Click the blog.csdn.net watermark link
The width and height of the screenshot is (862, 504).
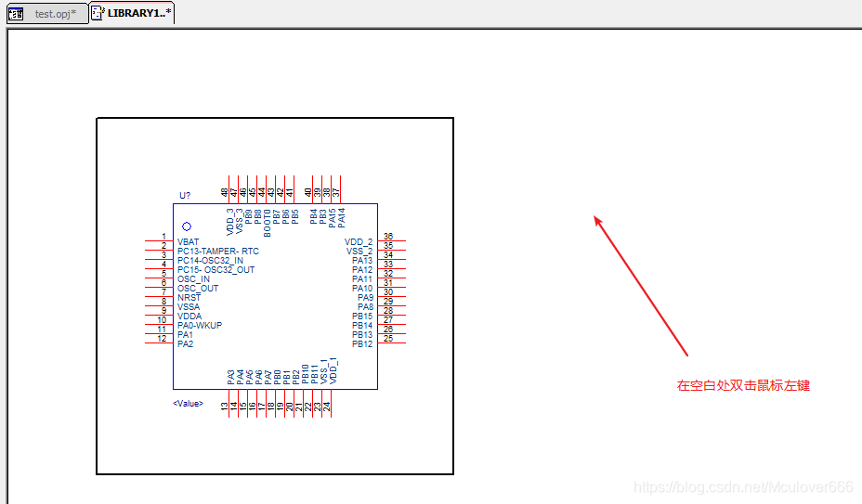click(742, 487)
